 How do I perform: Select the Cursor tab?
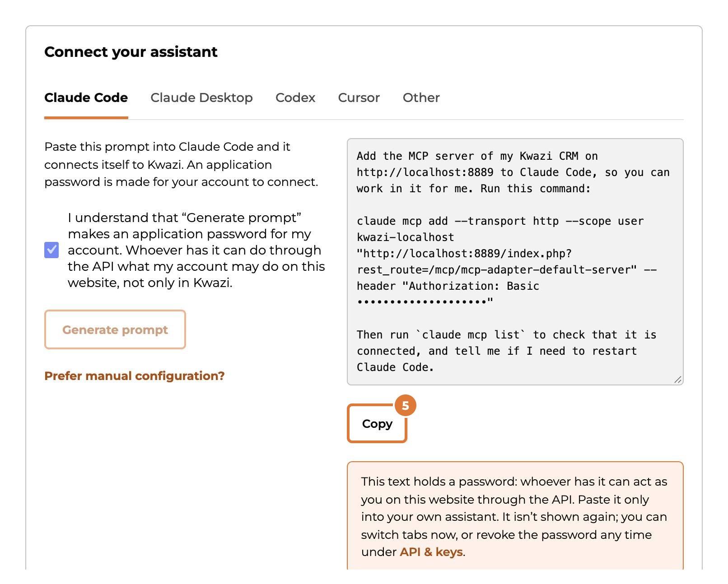coord(359,97)
